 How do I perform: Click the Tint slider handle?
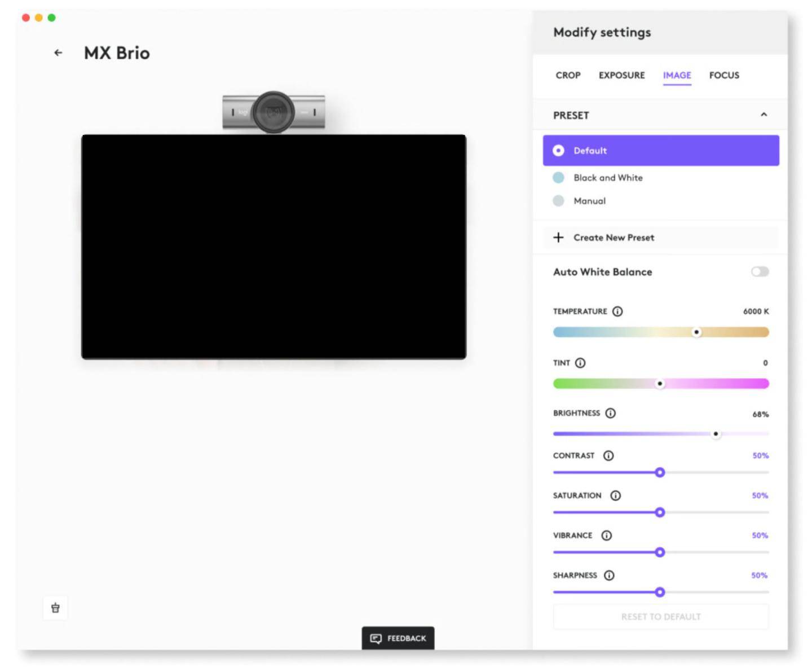click(660, 384)
